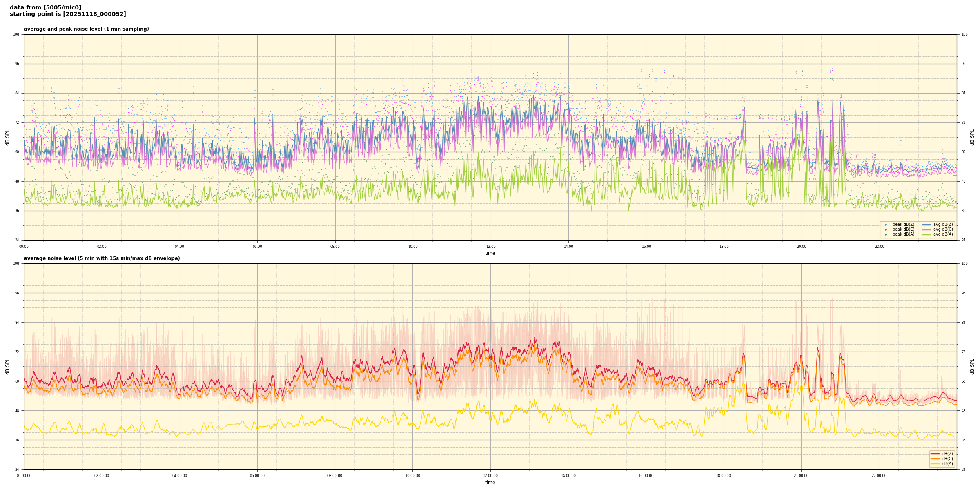Select the avg dB(A) green legend line
The image size is (980, 490).
coord(927,234)
